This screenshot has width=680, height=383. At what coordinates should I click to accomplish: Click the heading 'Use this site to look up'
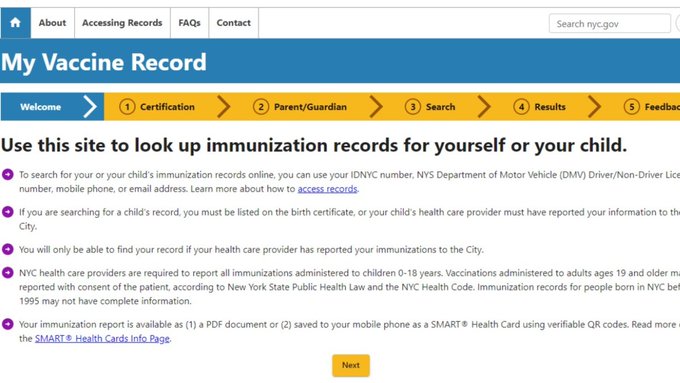pyautogui.click(x=314, y=146)
